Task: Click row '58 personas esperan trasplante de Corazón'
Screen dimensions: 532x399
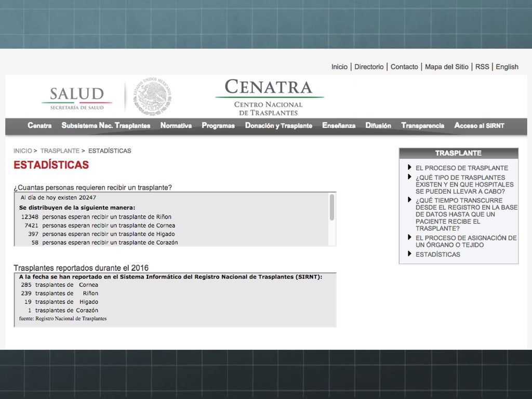Action: (x=104, y=243)
